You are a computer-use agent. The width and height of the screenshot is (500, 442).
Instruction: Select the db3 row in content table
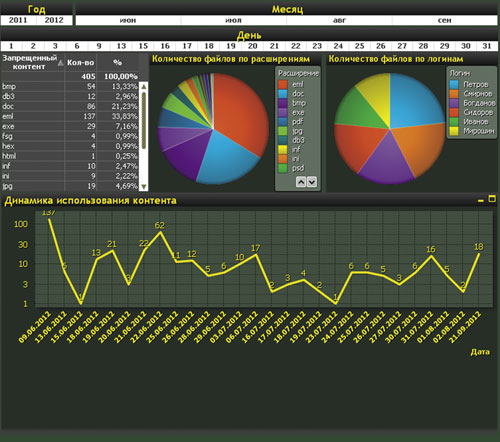pos(70,97)
